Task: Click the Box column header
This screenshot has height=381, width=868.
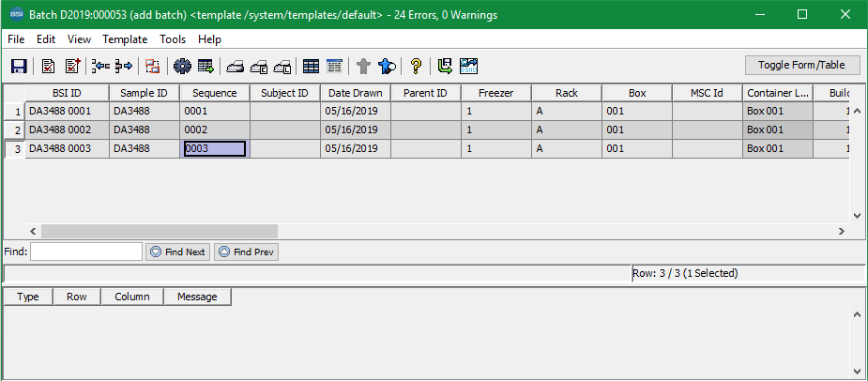Action: [x=637, y=93]
